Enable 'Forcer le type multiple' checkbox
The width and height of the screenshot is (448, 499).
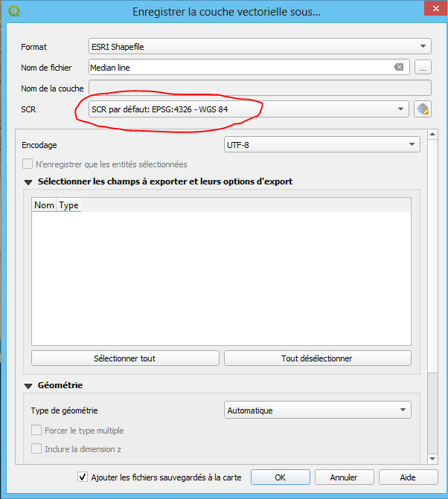coord(37,431)
